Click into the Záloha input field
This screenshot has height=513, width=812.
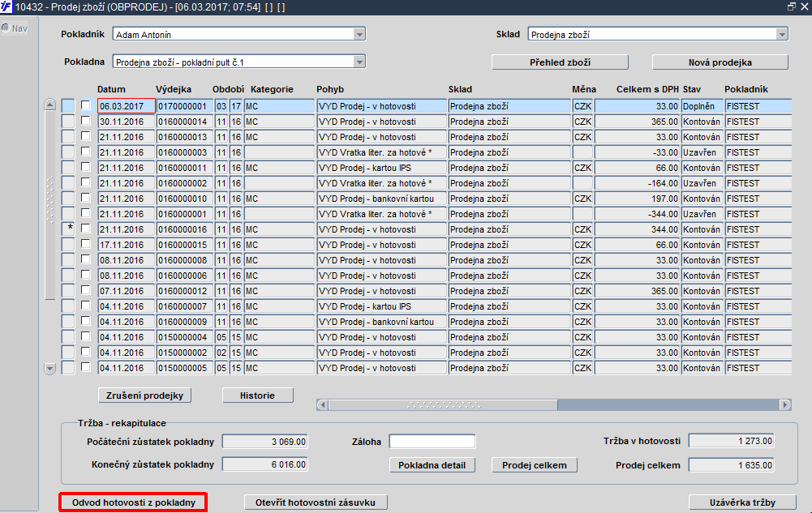[x=432, y=441]
